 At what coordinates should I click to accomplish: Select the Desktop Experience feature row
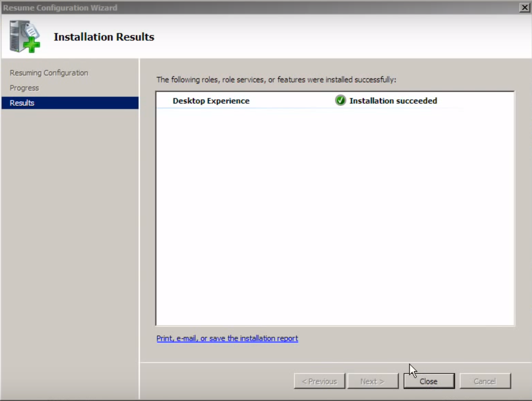[x=211, y=101]
